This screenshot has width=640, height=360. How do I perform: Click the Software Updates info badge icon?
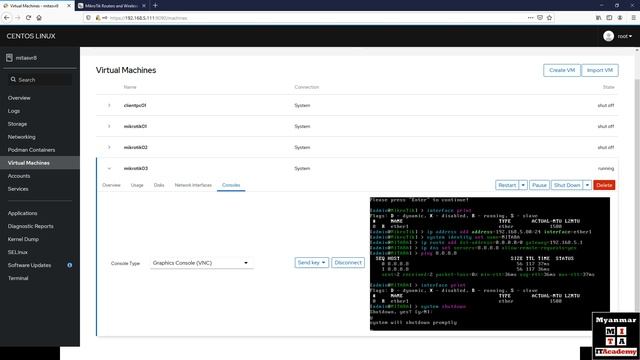coord(70,265)
